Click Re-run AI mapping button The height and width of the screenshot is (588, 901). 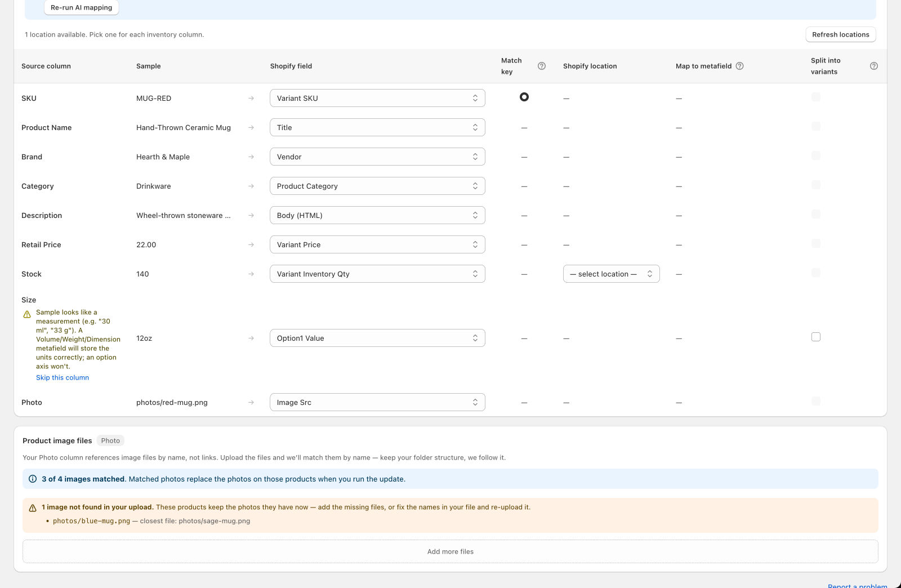pos(82,7)
